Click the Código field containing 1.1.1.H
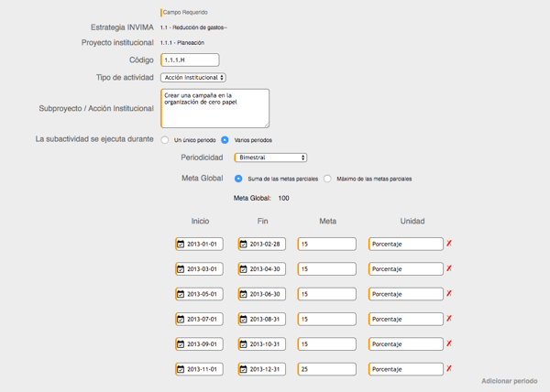 point(191,60)
